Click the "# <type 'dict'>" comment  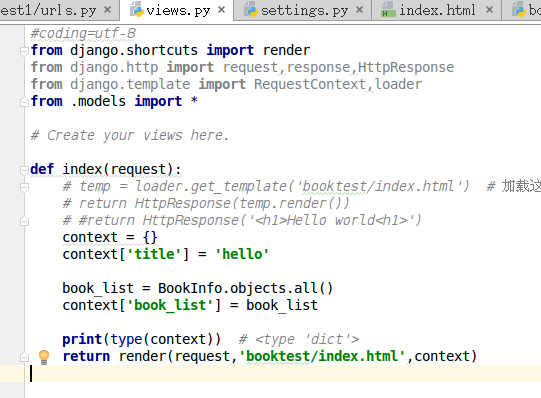coord(299,339)
